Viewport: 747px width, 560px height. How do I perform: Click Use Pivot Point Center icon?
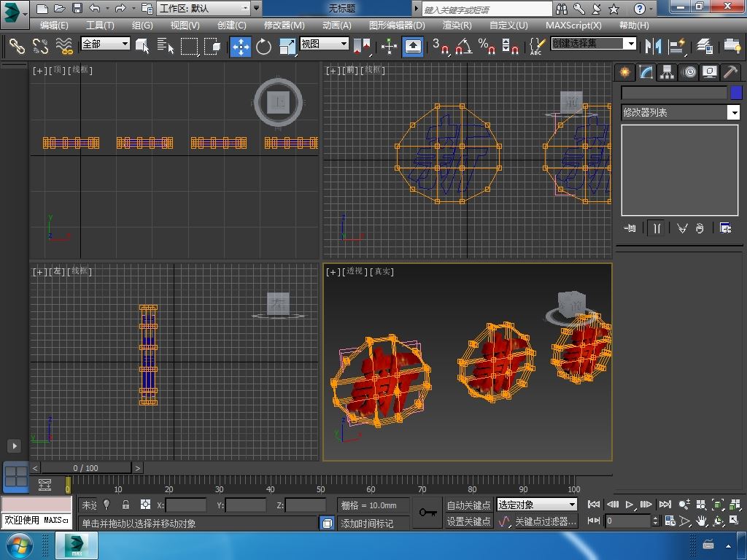coord(362,46)
